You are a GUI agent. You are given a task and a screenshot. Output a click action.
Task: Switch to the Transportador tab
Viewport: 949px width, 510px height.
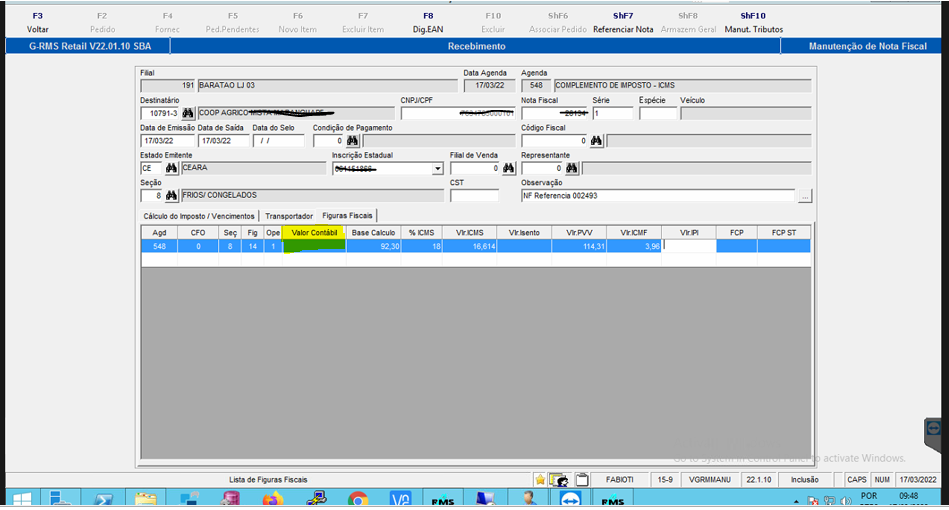point(289,216)
